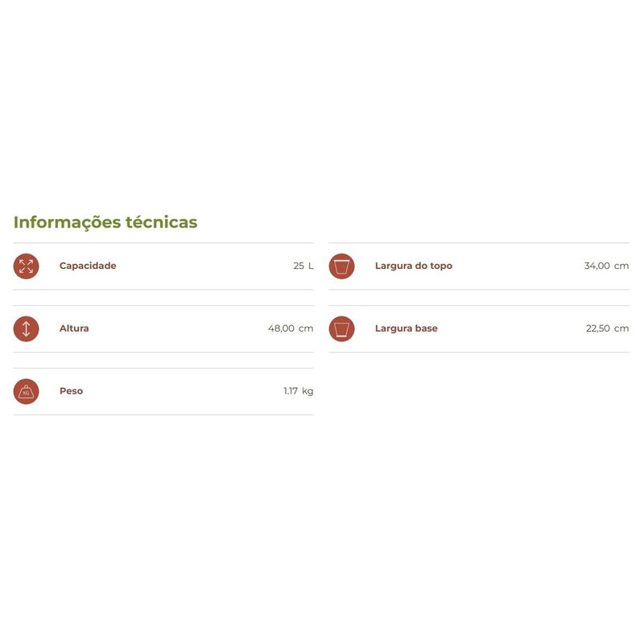The width and height of the screenshot is (644, 644).
Task: Click the Largura do topo pot icon
Action: (x=341, y=266)
